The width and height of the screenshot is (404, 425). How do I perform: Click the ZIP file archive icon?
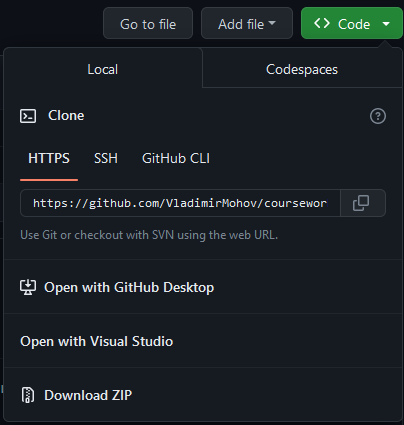click(28, 395)
